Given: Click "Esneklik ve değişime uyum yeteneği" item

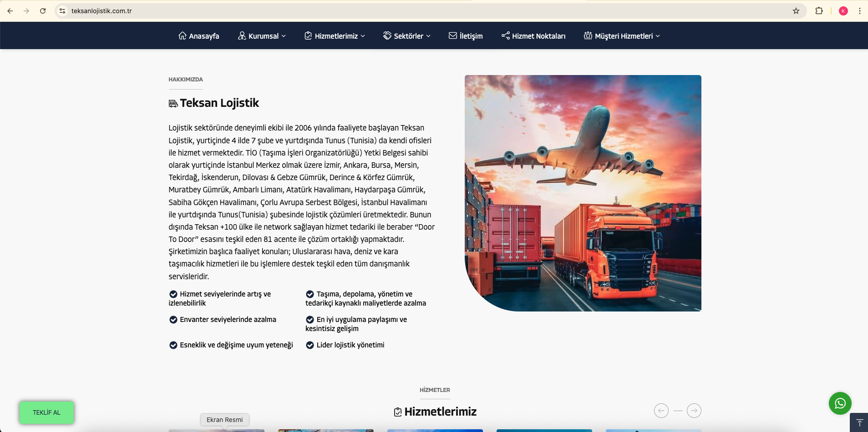Looking at the screenshot, I should (x=231, y=345).
